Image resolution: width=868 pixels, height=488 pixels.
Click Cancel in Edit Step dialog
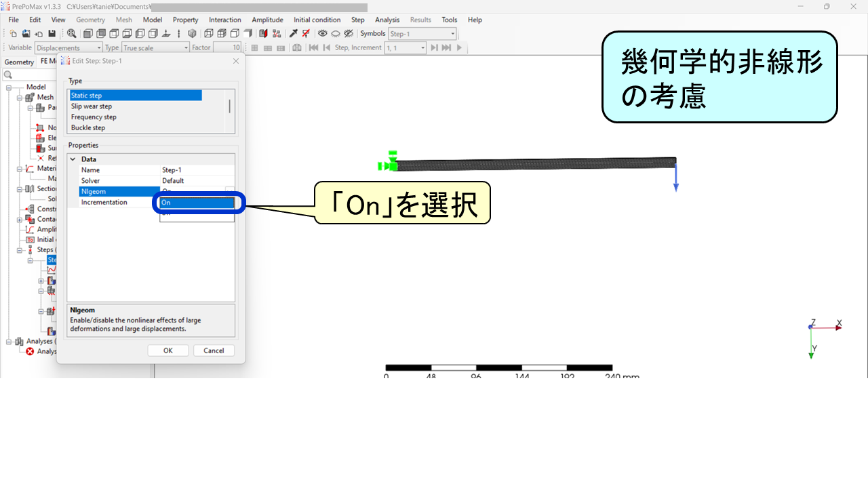pyautogui.click(x=214, y=350)
